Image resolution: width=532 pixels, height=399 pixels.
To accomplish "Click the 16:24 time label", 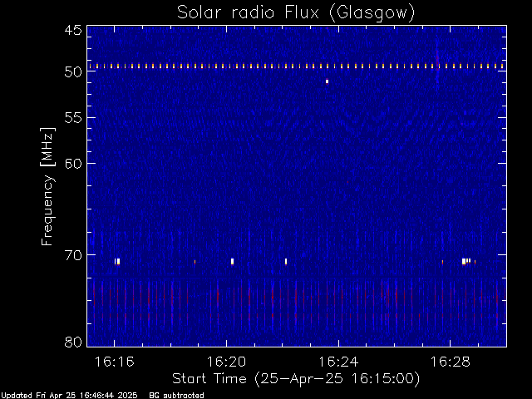I will tap(338, 362).
